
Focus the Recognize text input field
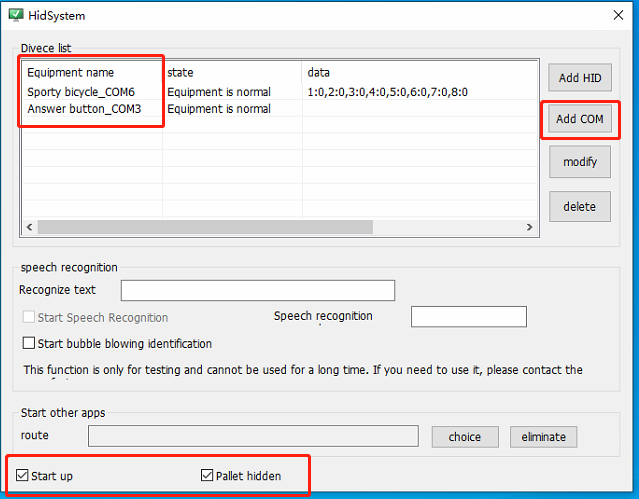(x=257, y=291)
